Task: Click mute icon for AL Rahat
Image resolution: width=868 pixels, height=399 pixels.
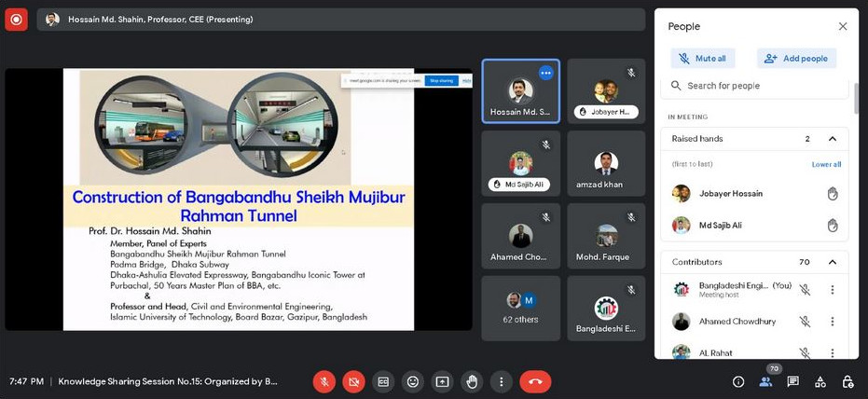Action: tap(805, 352)
